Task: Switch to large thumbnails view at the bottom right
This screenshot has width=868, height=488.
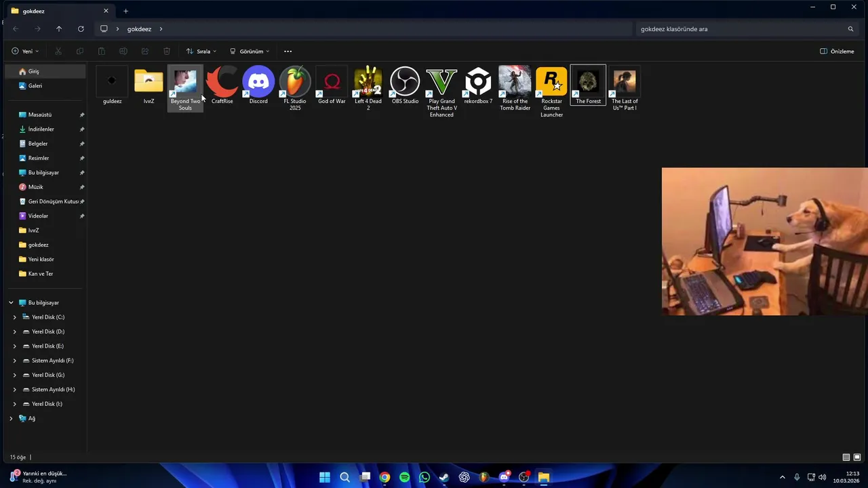Action: [x=857, y=457]
